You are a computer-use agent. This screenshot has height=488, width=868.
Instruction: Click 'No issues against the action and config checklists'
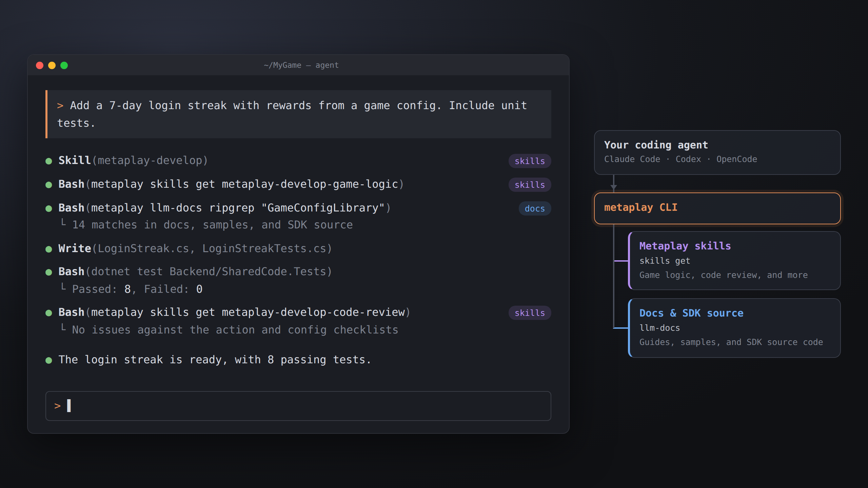[x=235, y=330]
